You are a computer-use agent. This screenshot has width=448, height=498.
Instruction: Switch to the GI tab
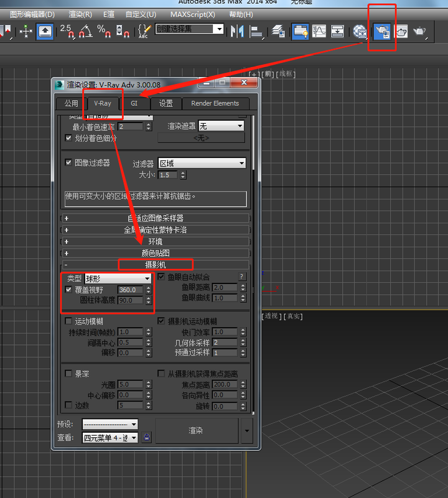[134, 103]
